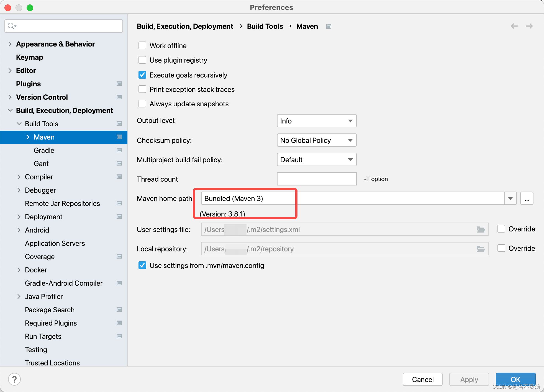Open the Output level dropdown
Image resolution: width=544 pixels, height=392 pixels.
pos(316,121)
